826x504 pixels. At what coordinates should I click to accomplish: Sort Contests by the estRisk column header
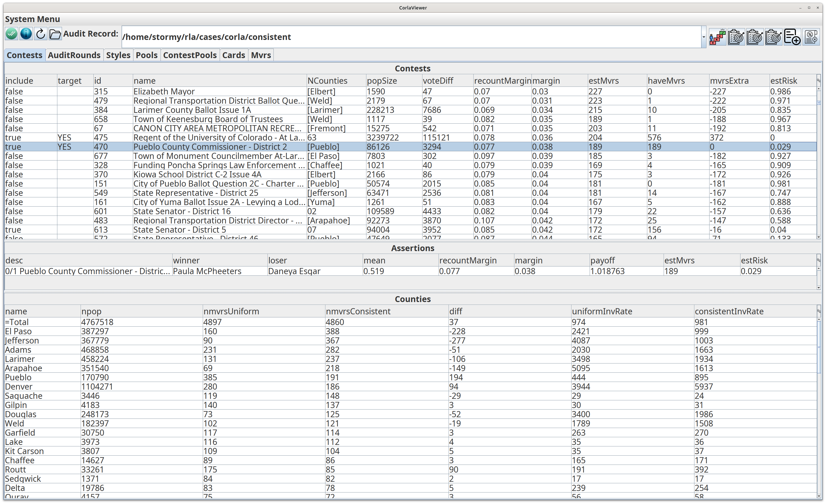[793, 81]
